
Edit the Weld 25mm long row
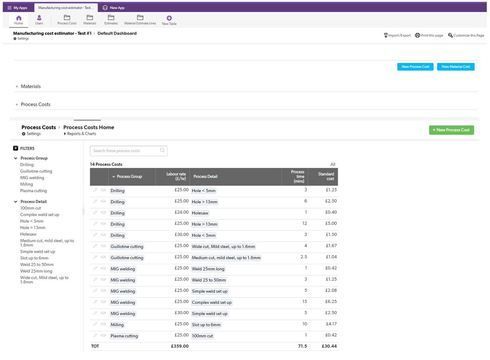95,268
